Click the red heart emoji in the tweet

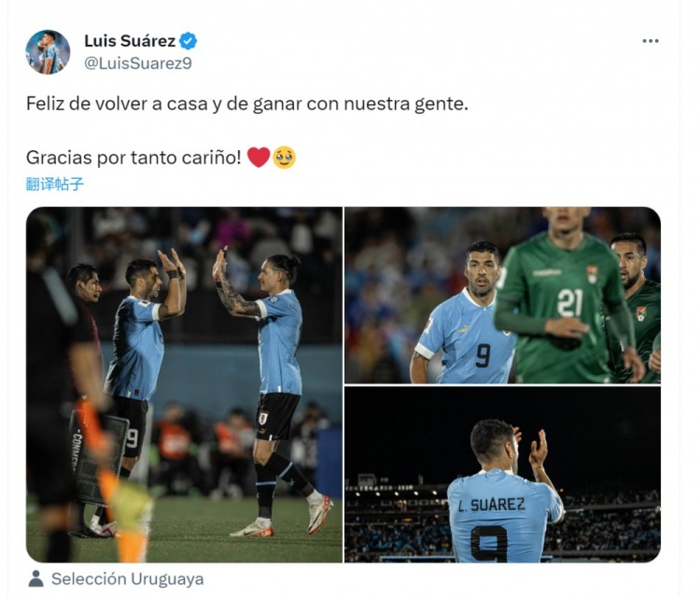click(x=259, y=158)
